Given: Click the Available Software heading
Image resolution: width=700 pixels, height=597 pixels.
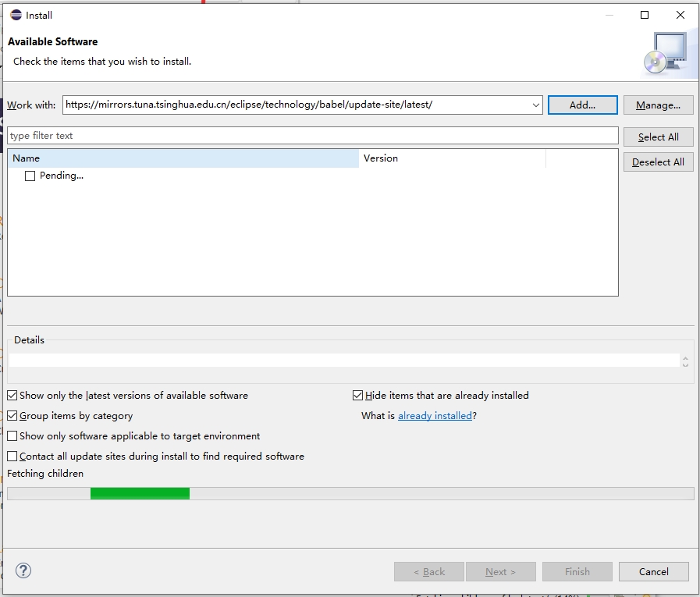Looking at the screenshot, I should [x=53, y=41].
